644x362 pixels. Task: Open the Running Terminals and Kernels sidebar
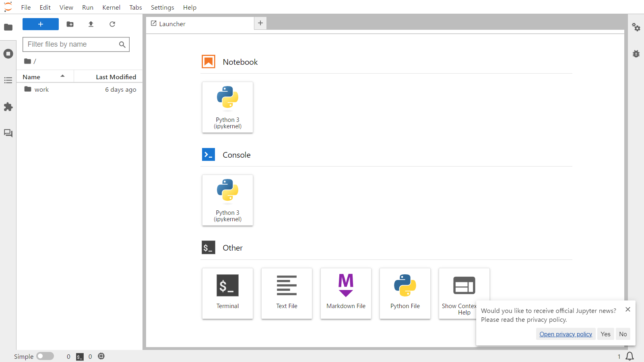click(x=8, y=54)
